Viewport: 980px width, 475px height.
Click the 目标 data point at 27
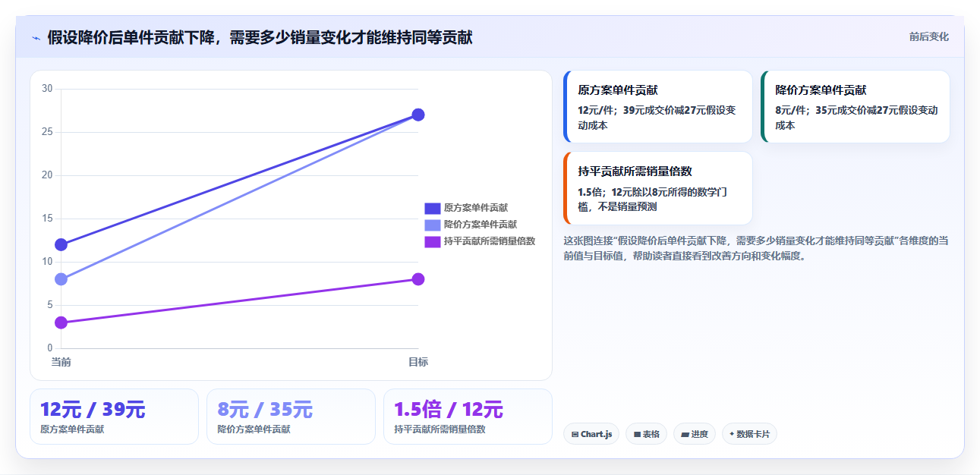418,115
